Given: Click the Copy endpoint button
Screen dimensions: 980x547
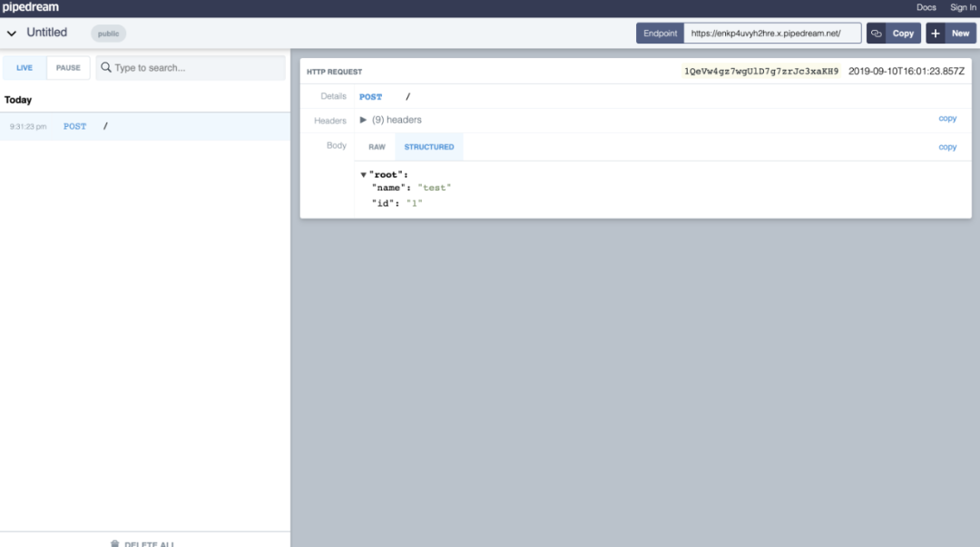Looking at the screenshot, I should [903, 34].
